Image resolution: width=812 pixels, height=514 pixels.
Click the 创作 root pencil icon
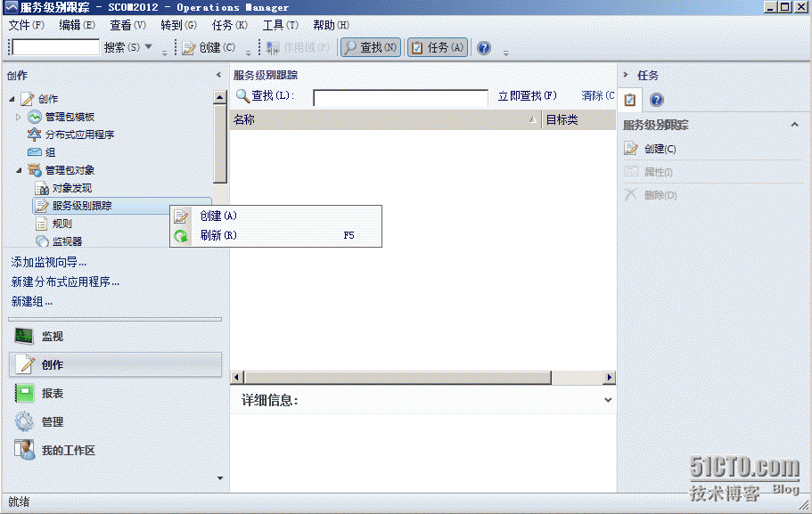click(x=27, y=98)
